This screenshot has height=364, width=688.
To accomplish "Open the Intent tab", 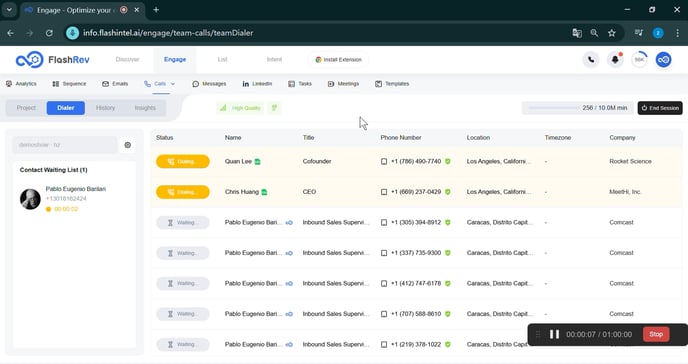I will pos(274,59).
